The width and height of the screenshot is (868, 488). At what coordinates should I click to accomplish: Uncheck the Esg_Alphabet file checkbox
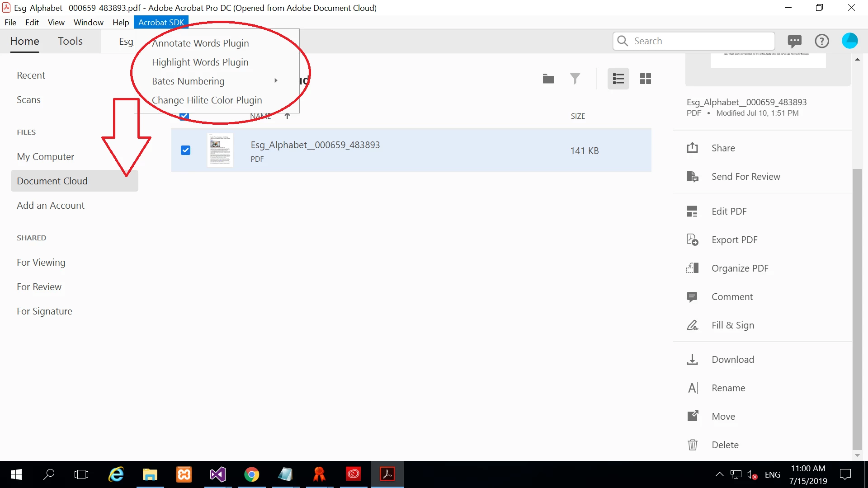(x=185, y=150)
